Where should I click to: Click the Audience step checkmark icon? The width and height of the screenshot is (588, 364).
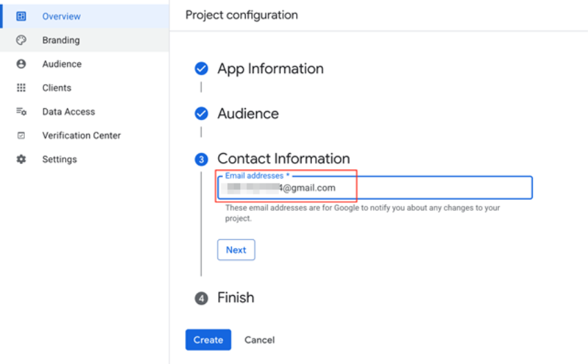pyautogui.click(x=202, y=114)
